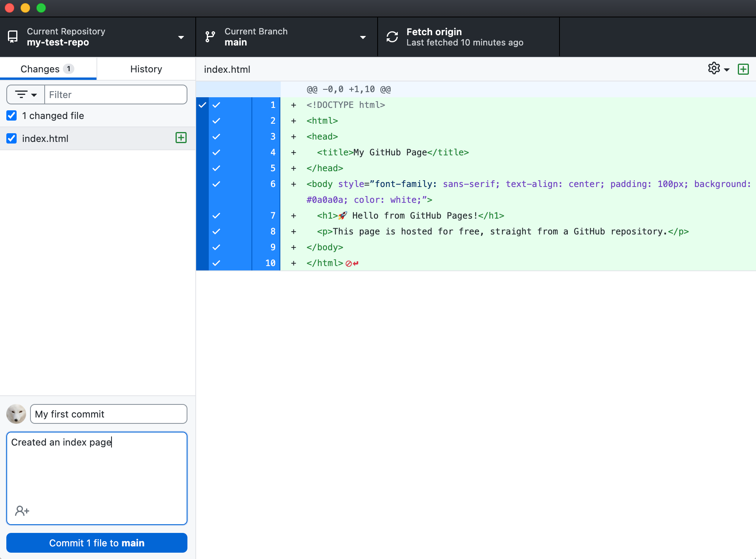Viewport: 756px width, 559px height.
Task: Deselect diff line 6 checkmark
Action: point(216,184)
